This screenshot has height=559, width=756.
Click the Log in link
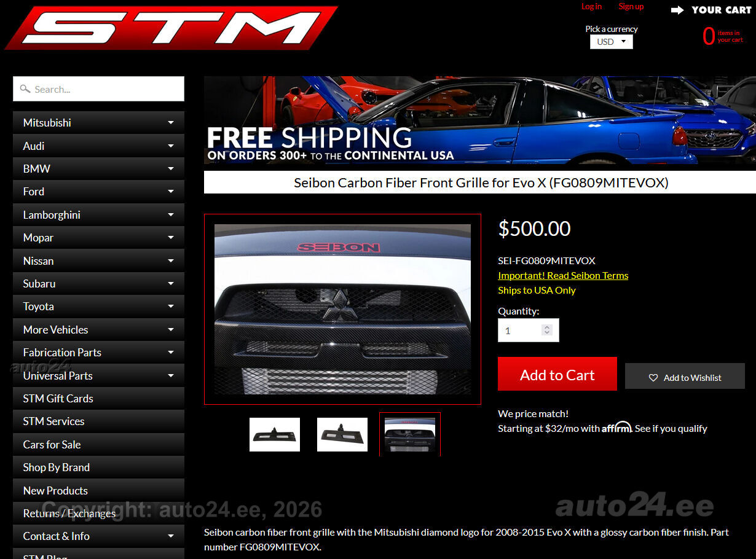(591, 7)
